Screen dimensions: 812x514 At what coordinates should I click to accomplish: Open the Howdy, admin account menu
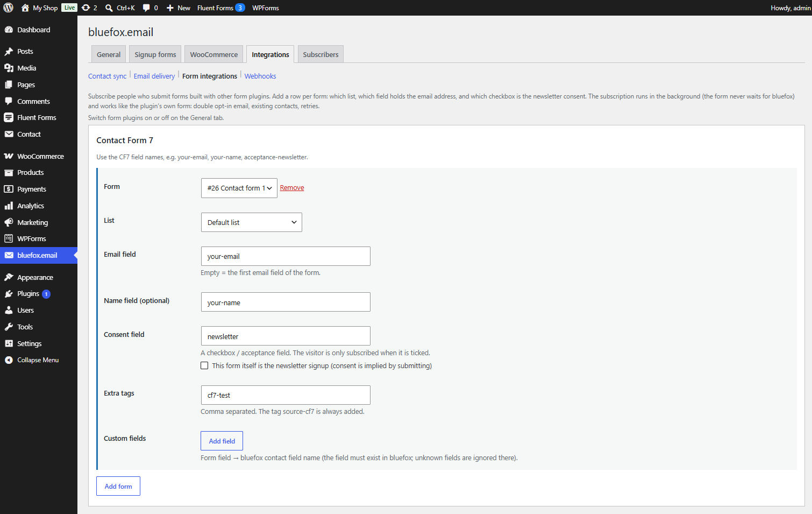pos(790,8)
